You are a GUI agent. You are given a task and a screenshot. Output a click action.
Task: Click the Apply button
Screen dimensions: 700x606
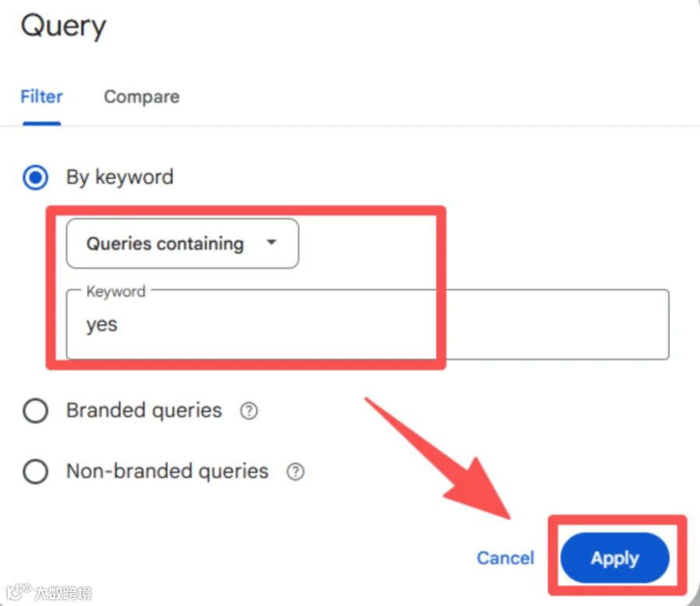pos(614,558)
